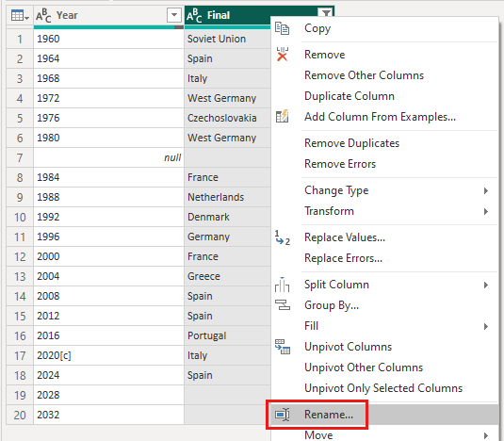Click the null cell in Year column
This screenshot has width=504, height=441.
(x=108, y=157)
